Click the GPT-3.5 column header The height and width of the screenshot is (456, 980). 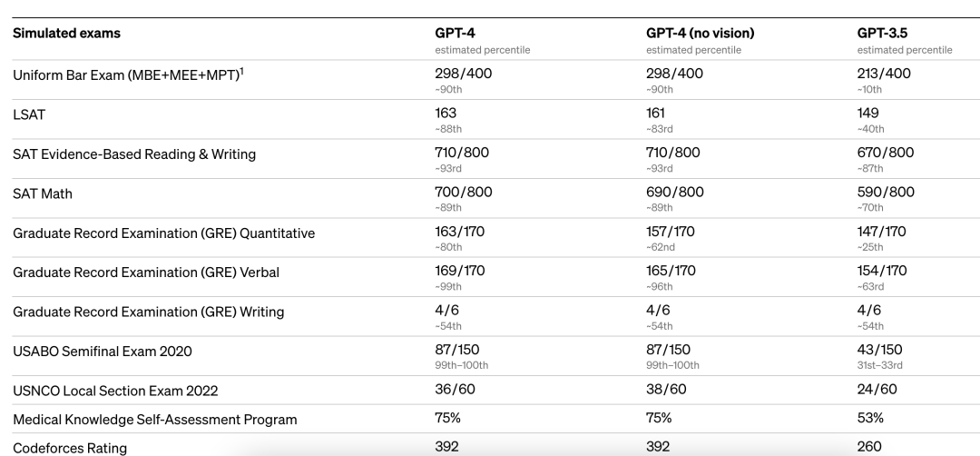point(882,33)
